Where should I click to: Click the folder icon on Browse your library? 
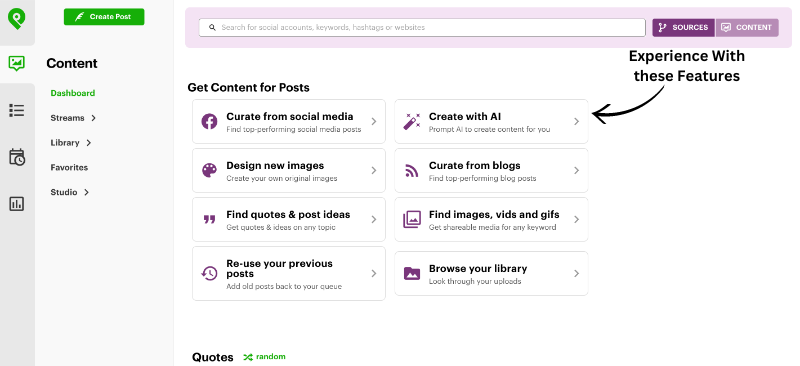click(412, 274)
